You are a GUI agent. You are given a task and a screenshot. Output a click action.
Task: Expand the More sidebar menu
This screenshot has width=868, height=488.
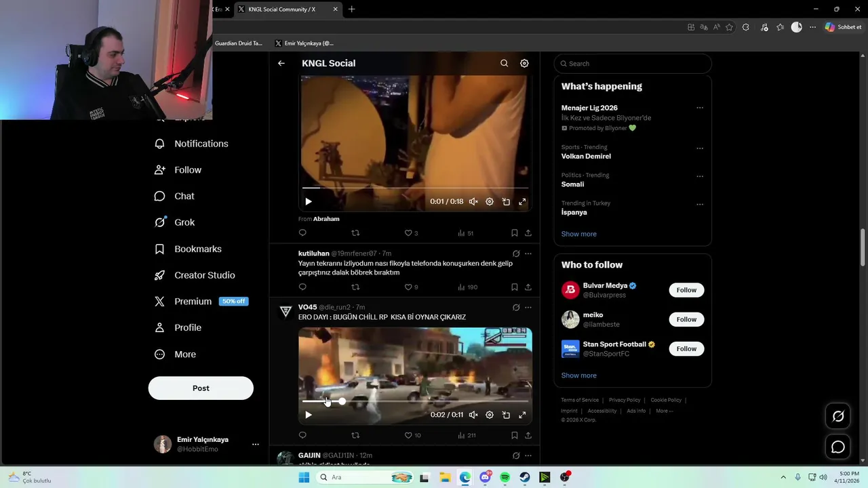tap(175, 354)
